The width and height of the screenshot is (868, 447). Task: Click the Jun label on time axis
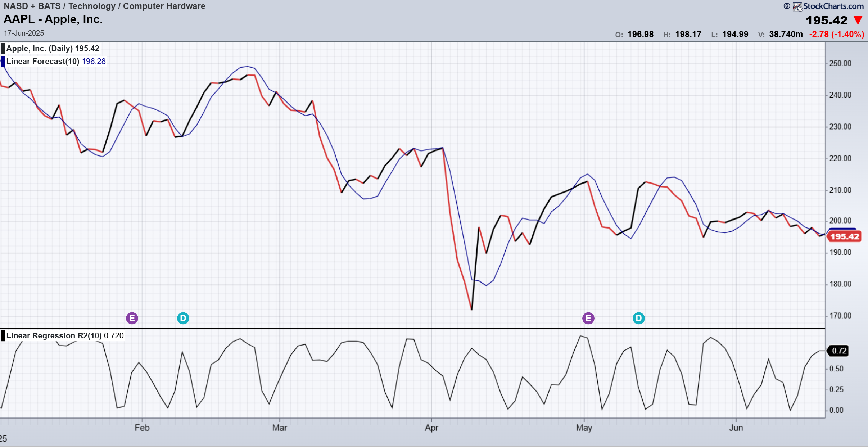pos(736,428)
